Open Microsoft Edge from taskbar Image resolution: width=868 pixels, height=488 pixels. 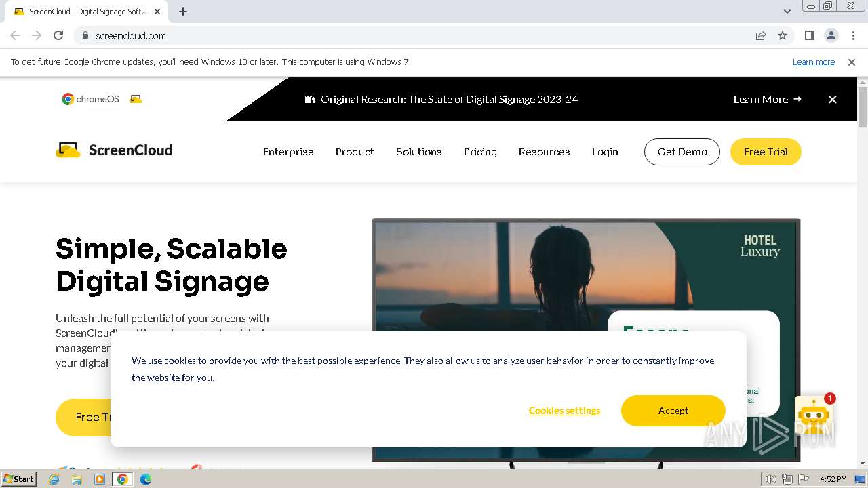pyautogui.click(x=146, y=479)
